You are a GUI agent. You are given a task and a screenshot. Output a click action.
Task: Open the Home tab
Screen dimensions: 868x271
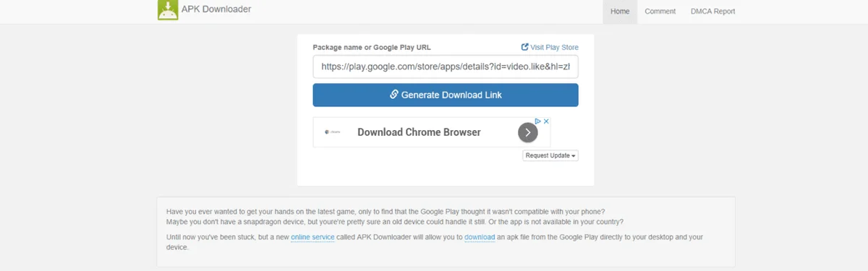(x=620, y=12)
